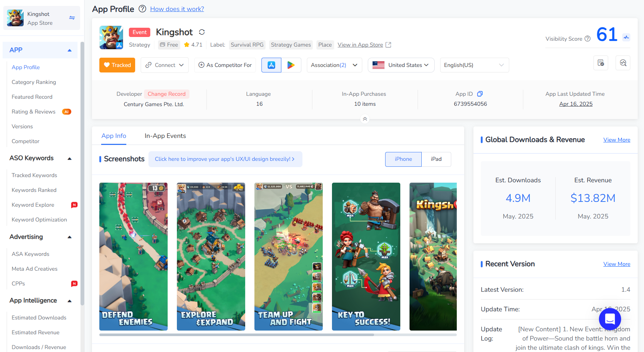644x352 pixels.
Task: Open the App Profile help question icon
Action: [x=142, y=9]
